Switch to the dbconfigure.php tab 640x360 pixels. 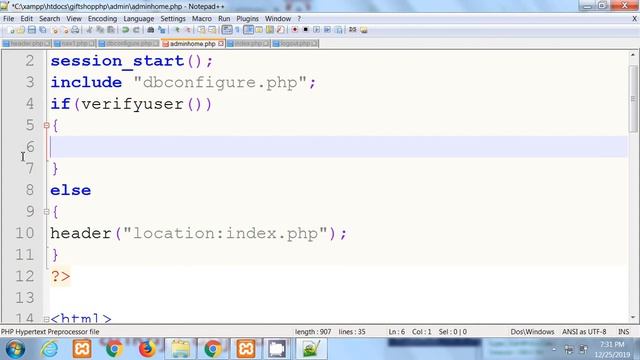click(x=129, y=43)
